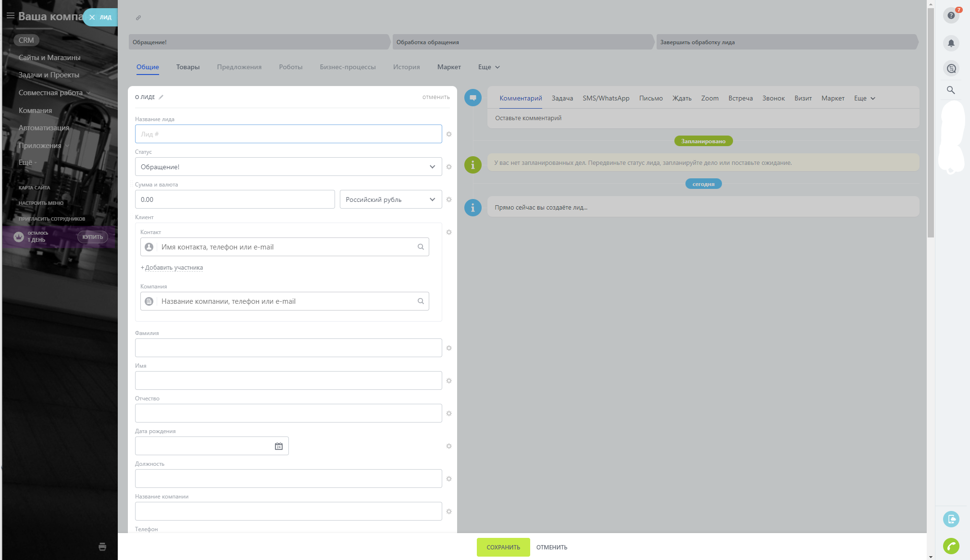Click gear icon beside Фамилия field

[449, 348]
